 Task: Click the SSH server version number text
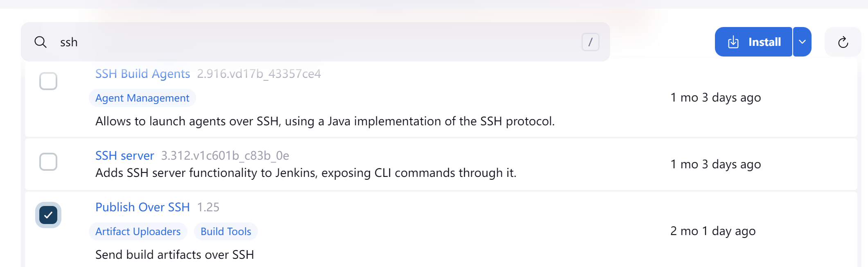(x=225, y=156)
